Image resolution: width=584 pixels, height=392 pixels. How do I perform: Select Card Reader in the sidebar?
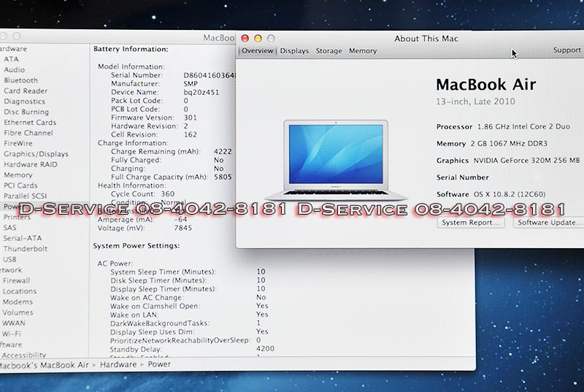click(x=26, y=91)
